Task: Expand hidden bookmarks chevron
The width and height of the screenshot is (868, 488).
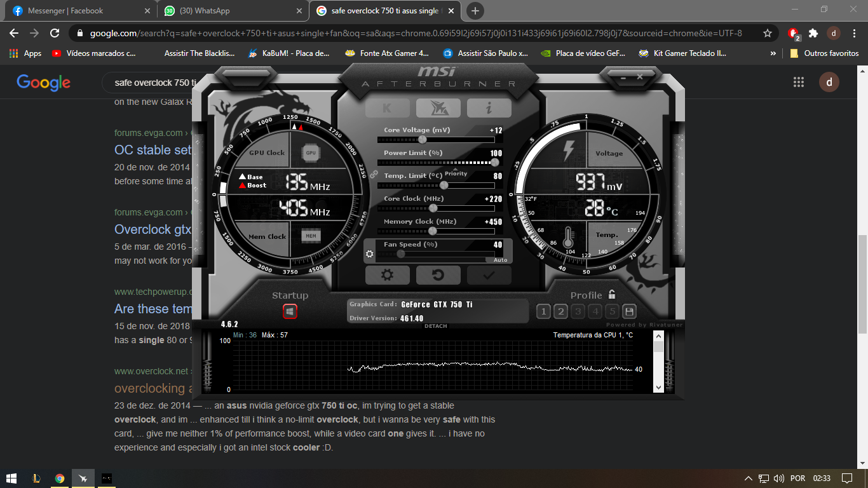Action: coord(773,53)
